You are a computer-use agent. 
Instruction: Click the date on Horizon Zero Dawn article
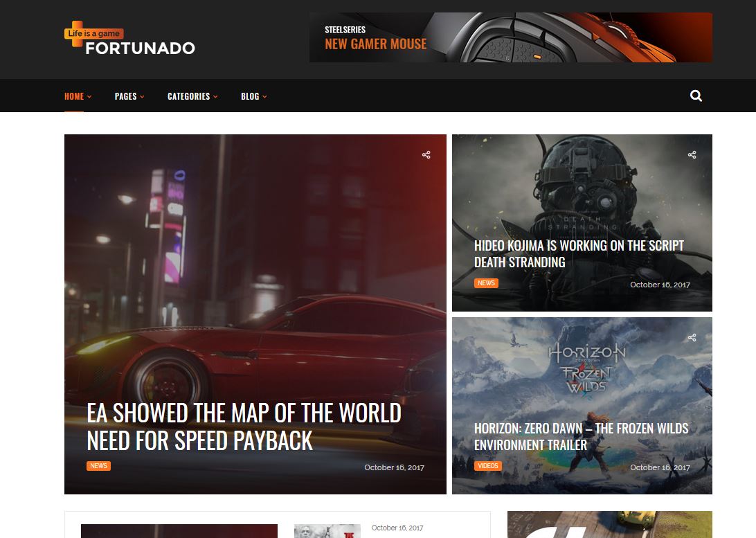(660, 467)
